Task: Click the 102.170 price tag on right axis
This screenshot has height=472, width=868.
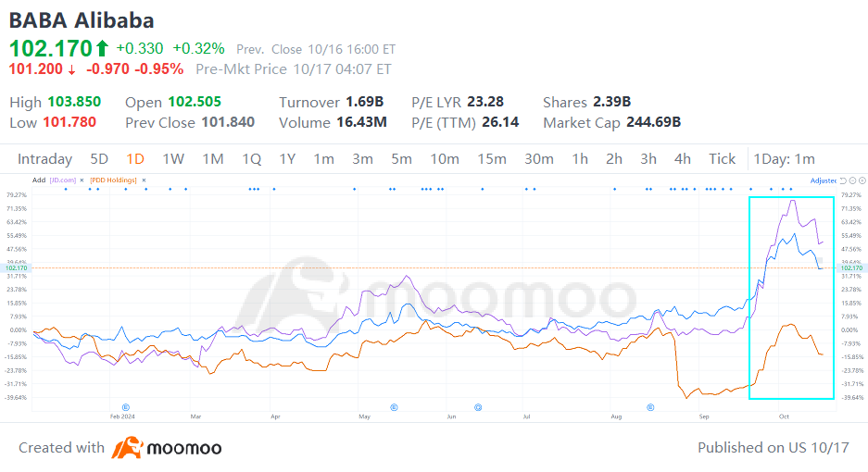Action: [x=851, y=267]
